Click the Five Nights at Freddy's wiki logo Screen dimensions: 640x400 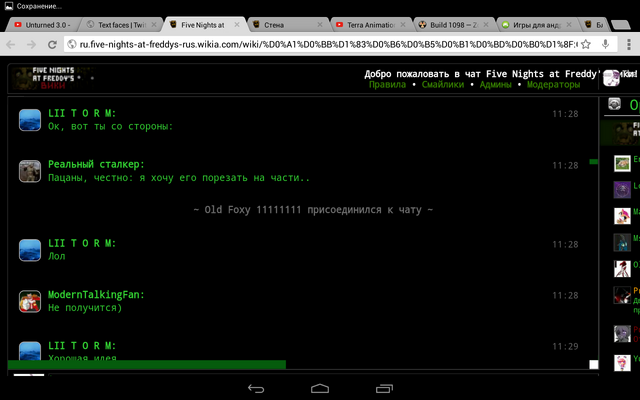(53, 79)
